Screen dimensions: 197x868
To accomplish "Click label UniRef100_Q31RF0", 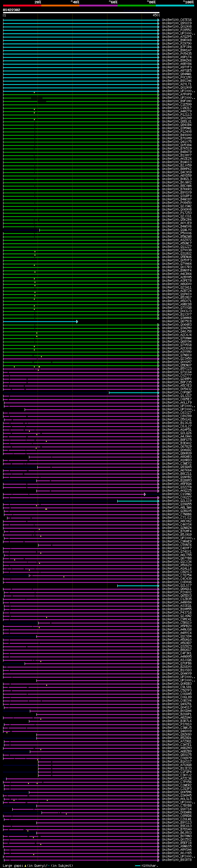I will coord(177,196).
